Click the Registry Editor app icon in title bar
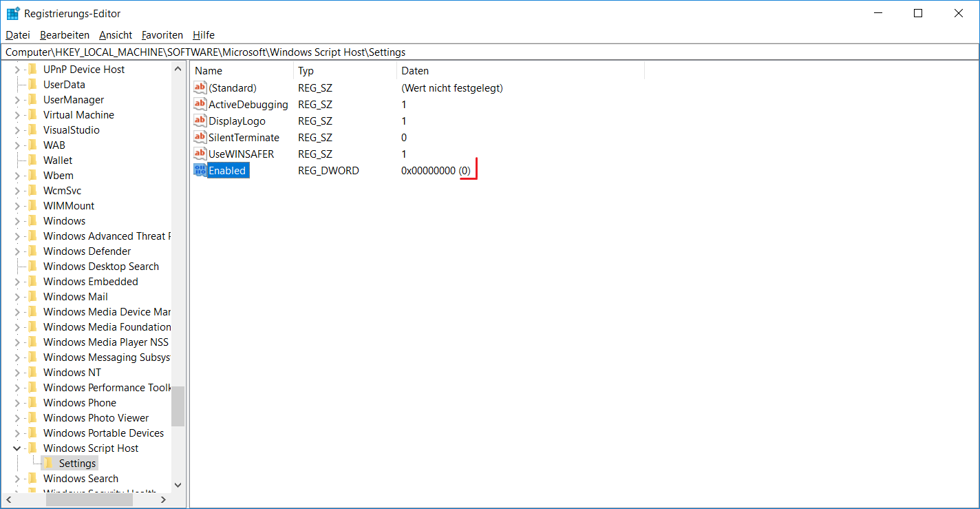Screen dimensions: 980x509 click(13, 13)
